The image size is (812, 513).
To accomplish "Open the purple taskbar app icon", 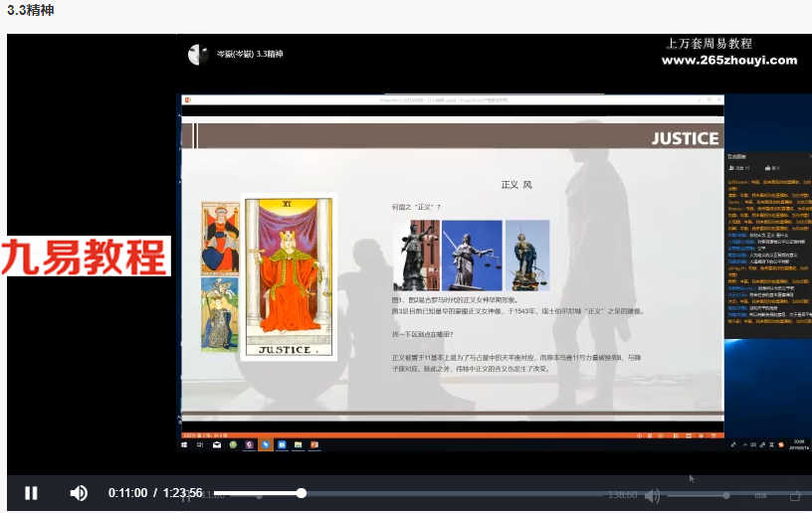I will 249,444.
